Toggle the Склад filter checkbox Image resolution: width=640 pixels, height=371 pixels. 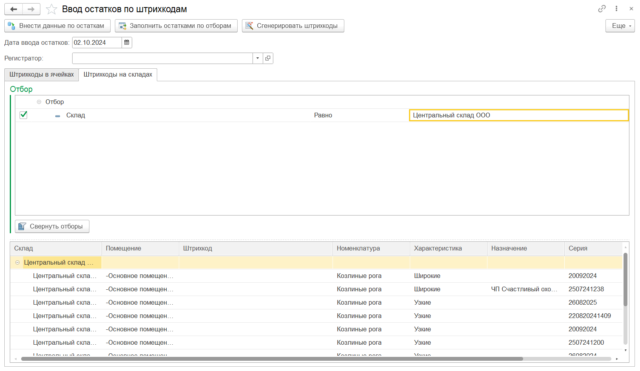23,115
